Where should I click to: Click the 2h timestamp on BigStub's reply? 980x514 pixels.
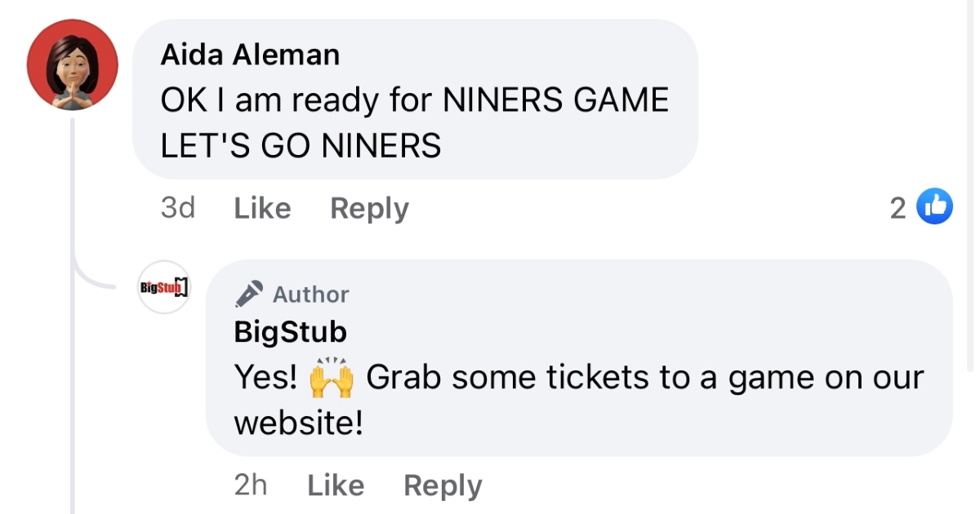click(251, 486)
